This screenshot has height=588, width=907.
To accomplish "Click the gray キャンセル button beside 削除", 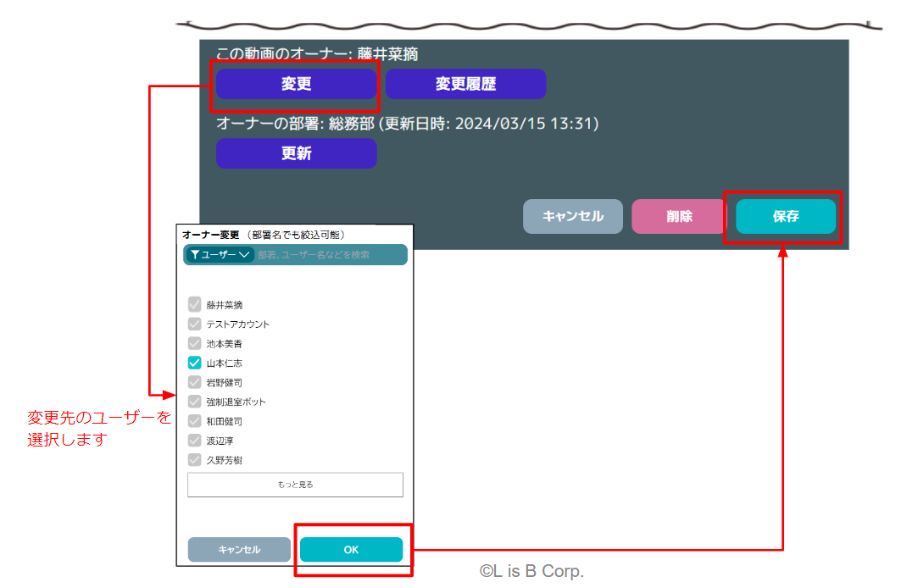I will (x=573, y=216).
